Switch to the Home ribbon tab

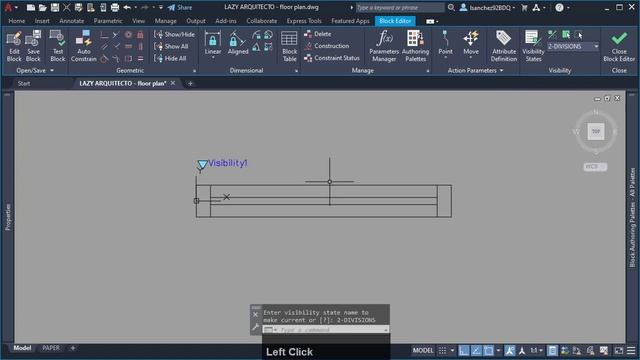(17, 21)
